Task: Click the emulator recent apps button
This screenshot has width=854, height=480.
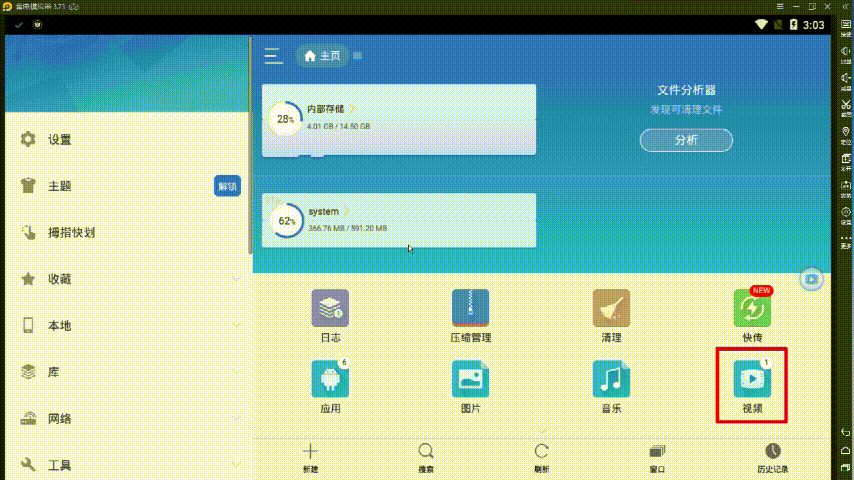Action: pyautogui.click(x=845, y=468)
